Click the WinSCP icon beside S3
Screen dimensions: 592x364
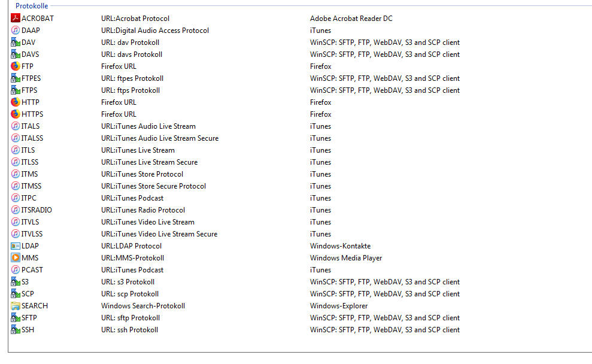(x=16, y=282)
